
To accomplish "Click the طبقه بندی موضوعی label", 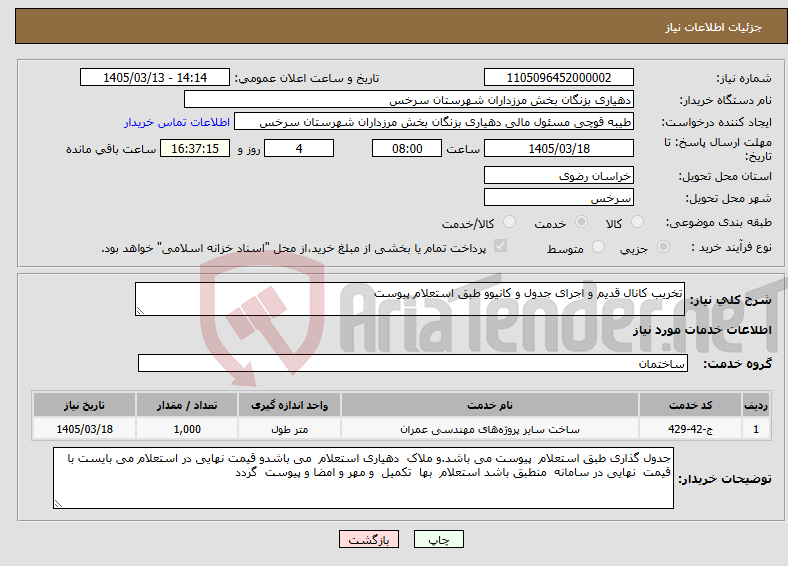I will tap(719, 222).
